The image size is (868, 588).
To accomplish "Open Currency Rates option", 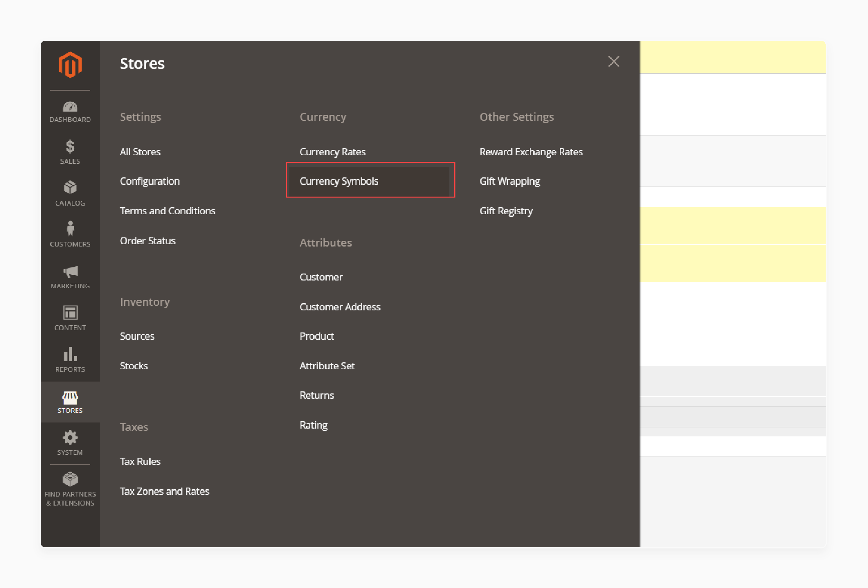I will (x=333, y=152).
